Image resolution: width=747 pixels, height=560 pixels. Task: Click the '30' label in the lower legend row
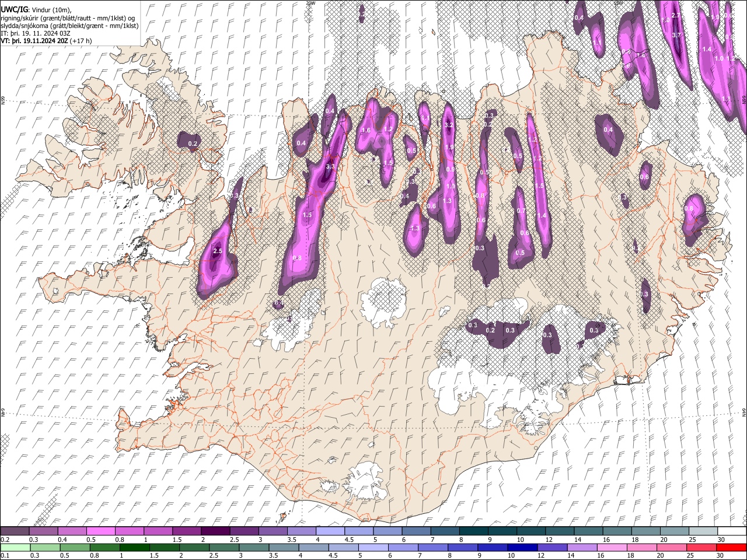[x=721, y=555]
